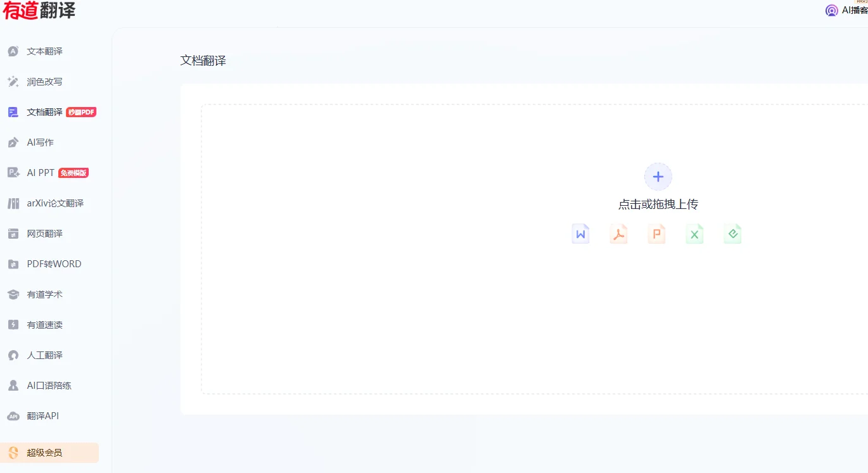Open AI口语陪练 practice
This screenshot has width=868, height=473.
[x=49, y=385]
